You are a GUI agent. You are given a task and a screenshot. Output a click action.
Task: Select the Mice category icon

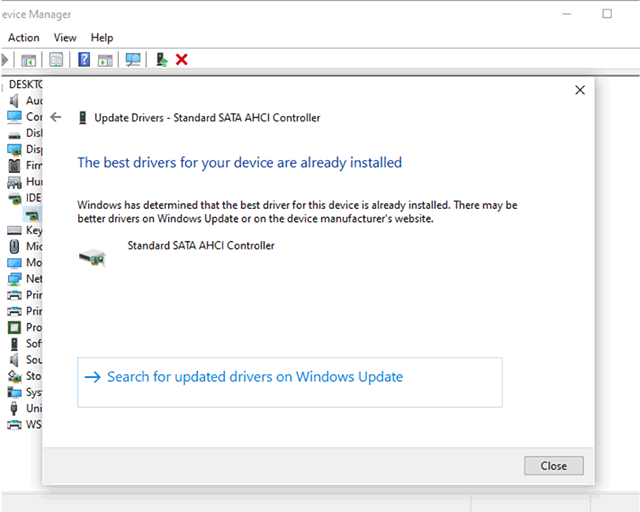tap(14, 247)
